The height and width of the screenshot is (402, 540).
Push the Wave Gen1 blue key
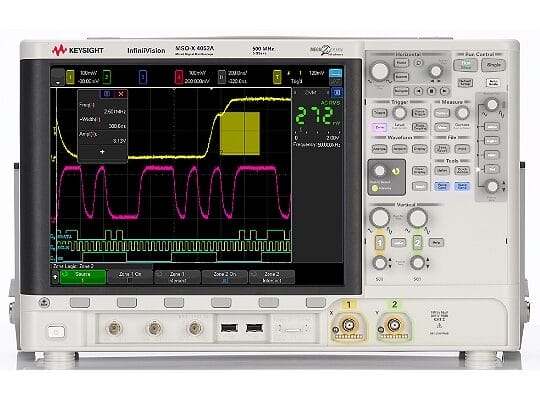(x=442, y=186)
